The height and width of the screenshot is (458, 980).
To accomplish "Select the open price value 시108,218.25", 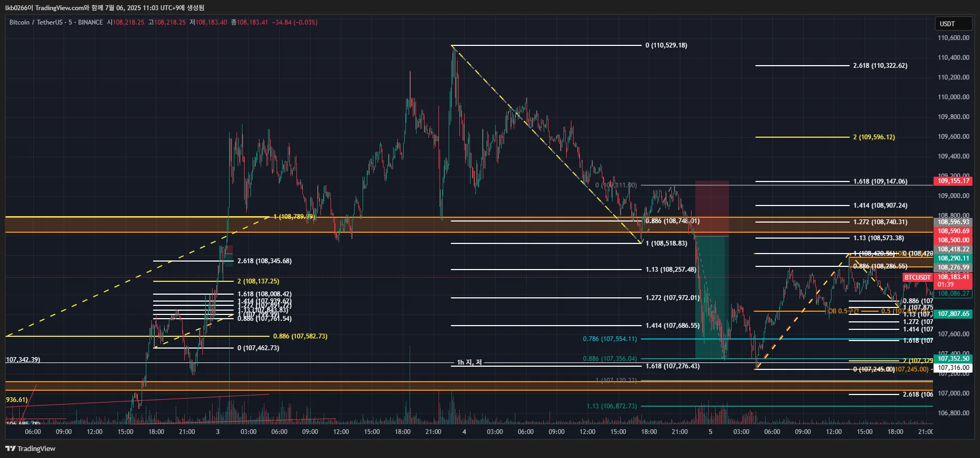I will coord(126,22).
